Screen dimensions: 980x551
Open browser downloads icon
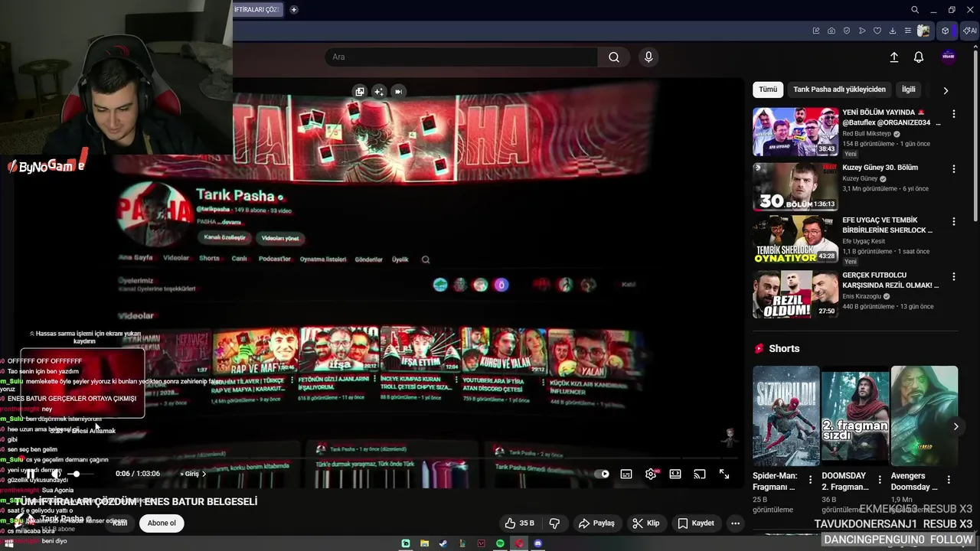[893, 31]
